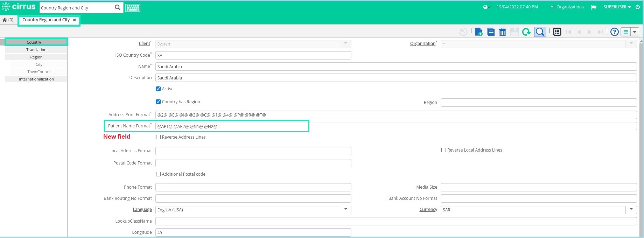Screen dimensions: 644x238
Task: Click the Currency label link
Action: click(428, 210)
